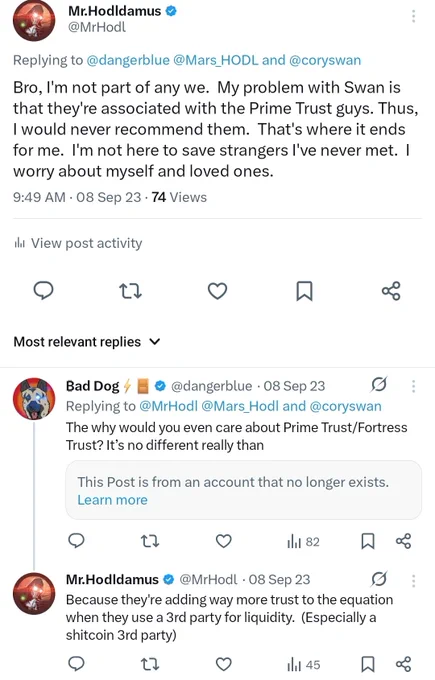This screenshot has height=680, width=435.
Task: Like the main post with the heart icon
Action: (217, 291)
